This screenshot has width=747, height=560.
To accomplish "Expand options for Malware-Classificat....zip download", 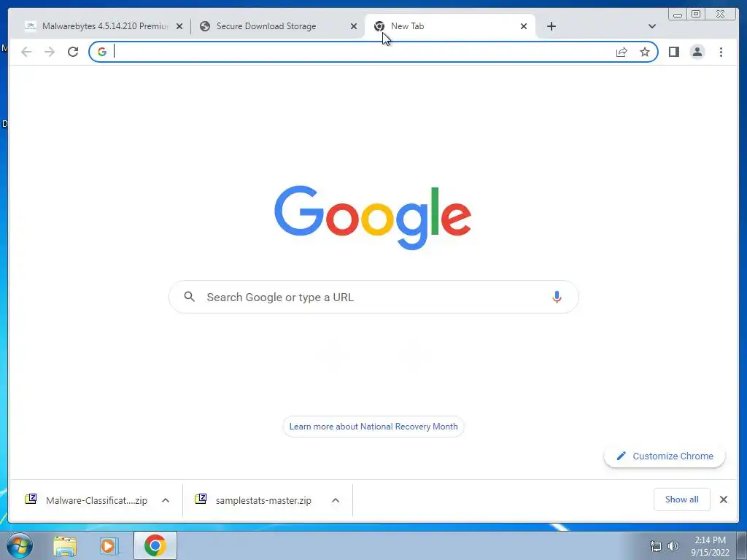I will click(x=166, y=500).
